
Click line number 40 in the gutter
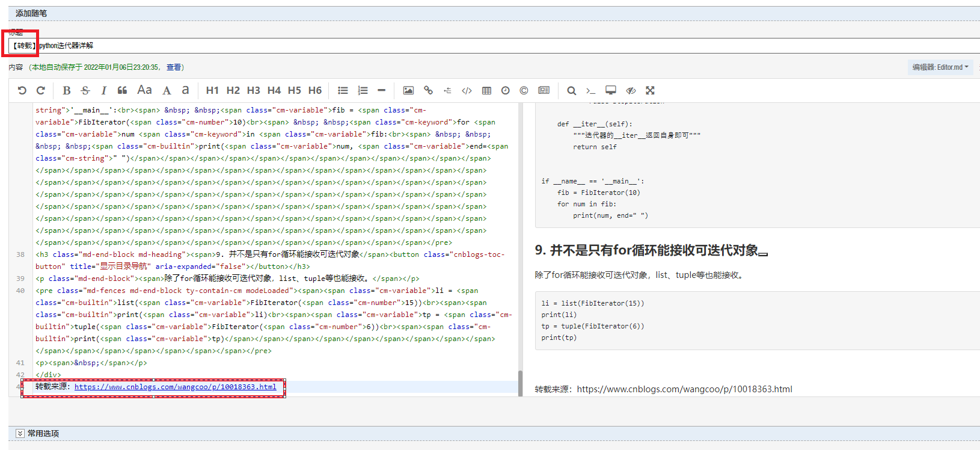click(20, 291)
